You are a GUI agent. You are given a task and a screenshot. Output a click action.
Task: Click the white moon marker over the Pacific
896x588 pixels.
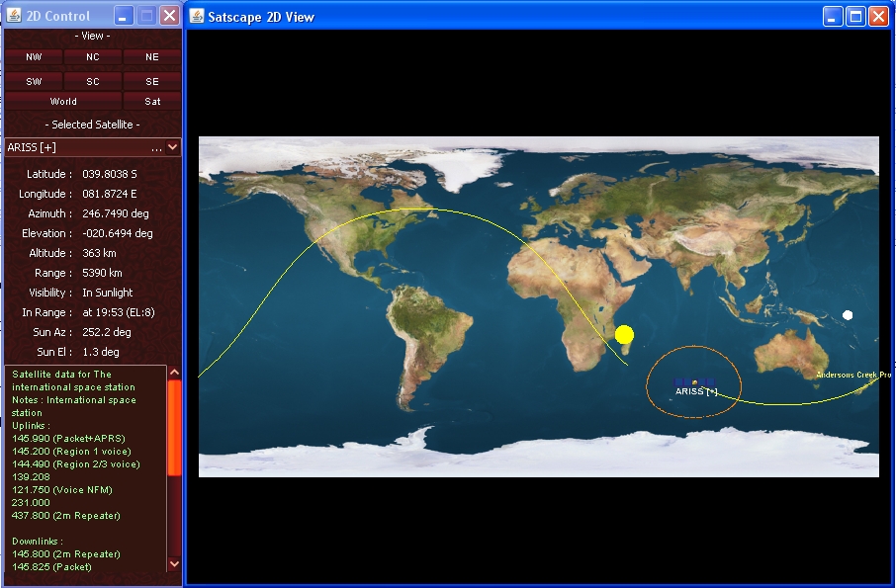(848, 315)
